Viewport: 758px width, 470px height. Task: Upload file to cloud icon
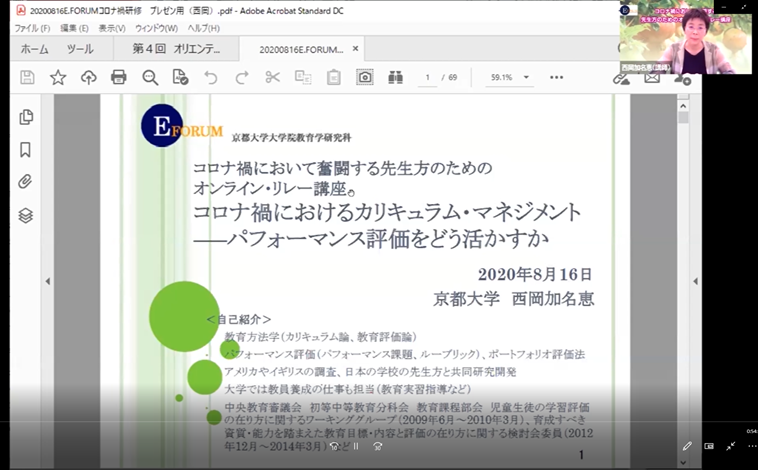(x=88, y=77)
